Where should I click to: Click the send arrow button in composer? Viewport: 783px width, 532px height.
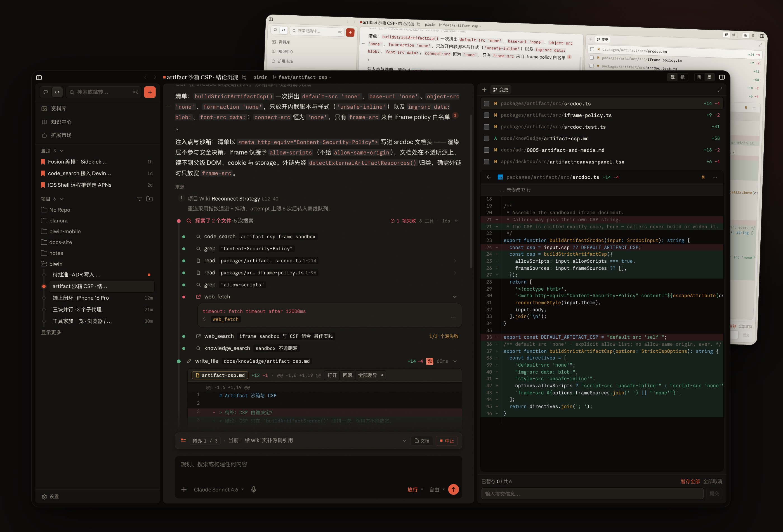454,489
